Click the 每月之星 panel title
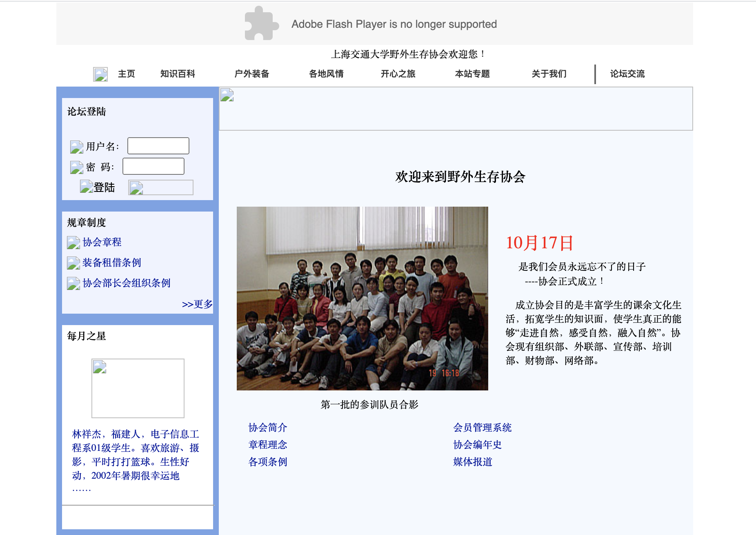The height and width of the screenshot is (535, 756). pos(87,336)
